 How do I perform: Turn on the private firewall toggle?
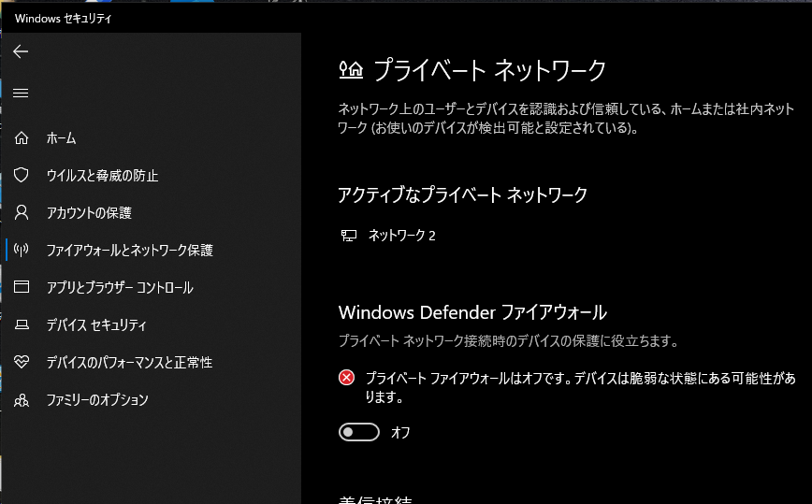click(x=359, y=432)
